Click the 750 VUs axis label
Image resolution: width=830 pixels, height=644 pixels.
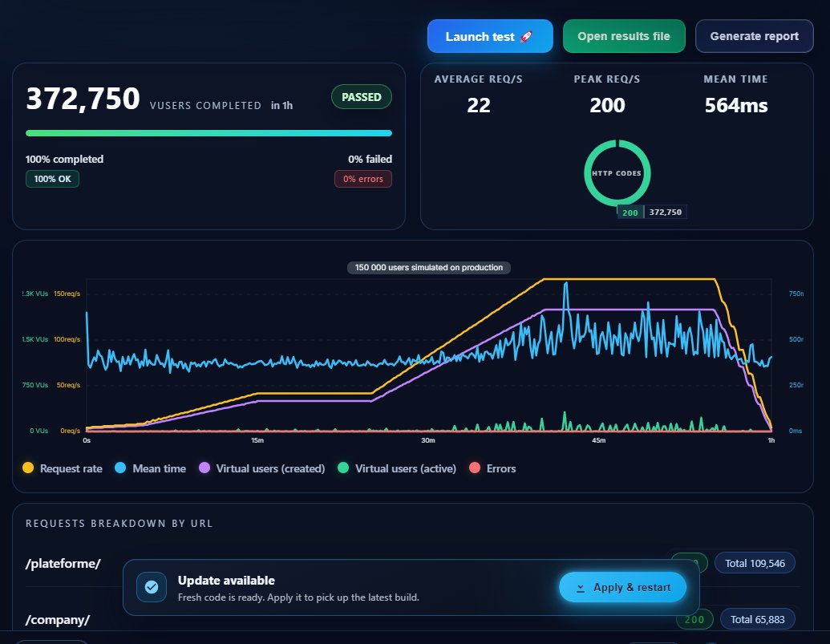pos(35,385)
